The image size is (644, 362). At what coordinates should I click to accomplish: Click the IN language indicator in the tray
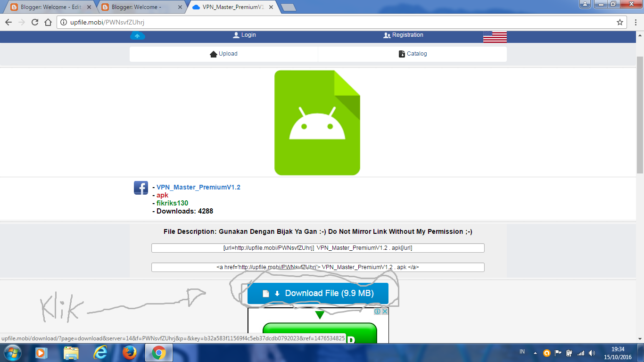(522, 352)
